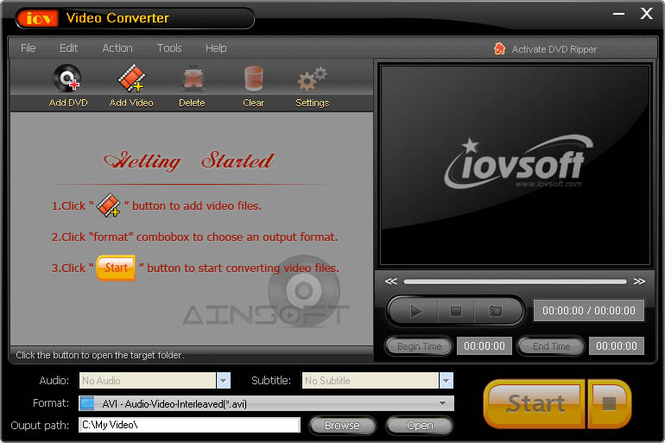665x443 pixels.
Task: Click the Output path text field
Action: point(189,425)
